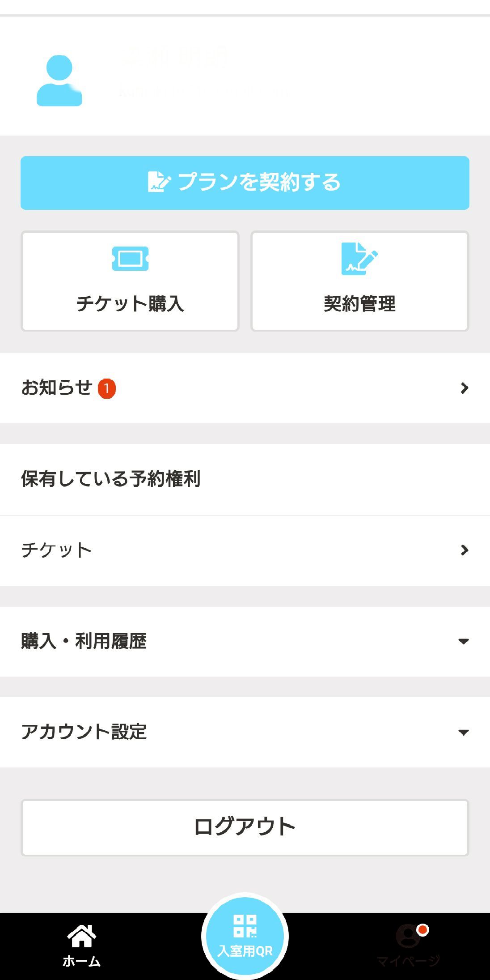Open the 入室用QR code button
The image size is (490, 980).
tap(245, 936)
